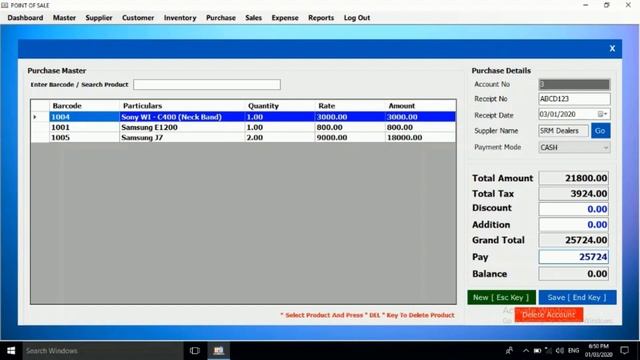Screen dimensions: 640x360
Task: Select barcode cell 1004
Action: point(84,117)
